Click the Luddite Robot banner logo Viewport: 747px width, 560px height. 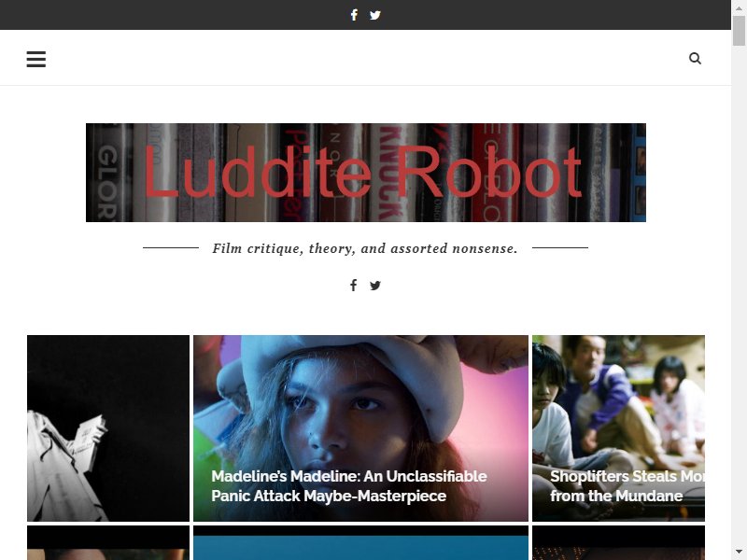(366, 173)
